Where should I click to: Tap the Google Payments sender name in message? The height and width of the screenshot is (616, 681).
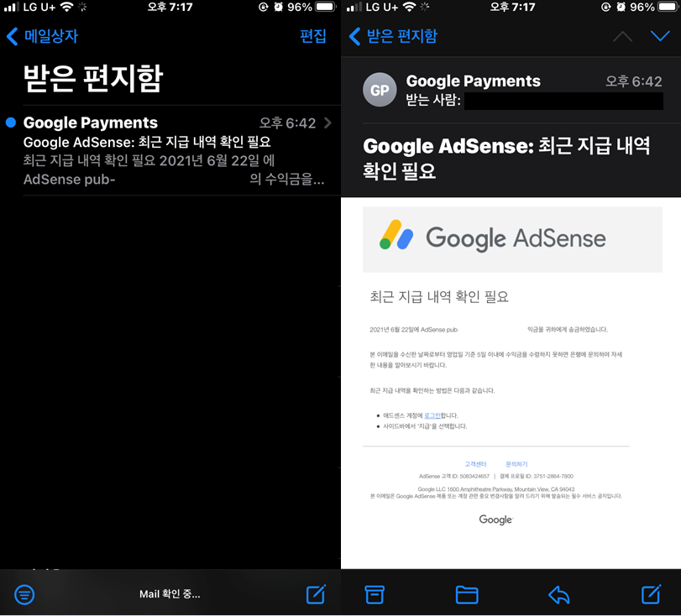473,81
